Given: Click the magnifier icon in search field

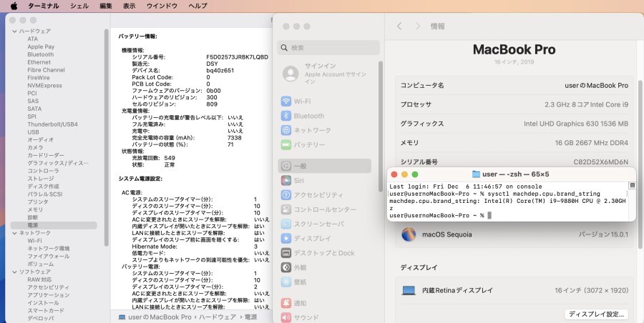Looking at the screenshot, I should (284, 48).
